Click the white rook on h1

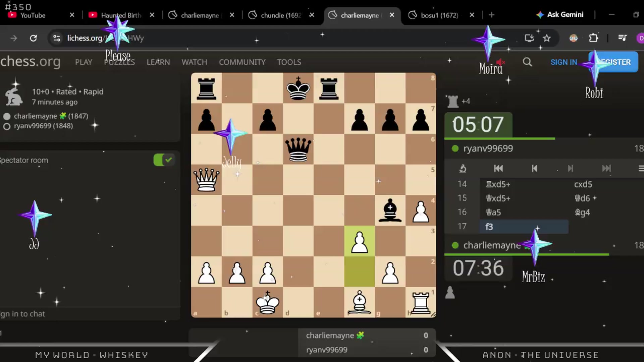pyautogui.click(x=421, y=302)
